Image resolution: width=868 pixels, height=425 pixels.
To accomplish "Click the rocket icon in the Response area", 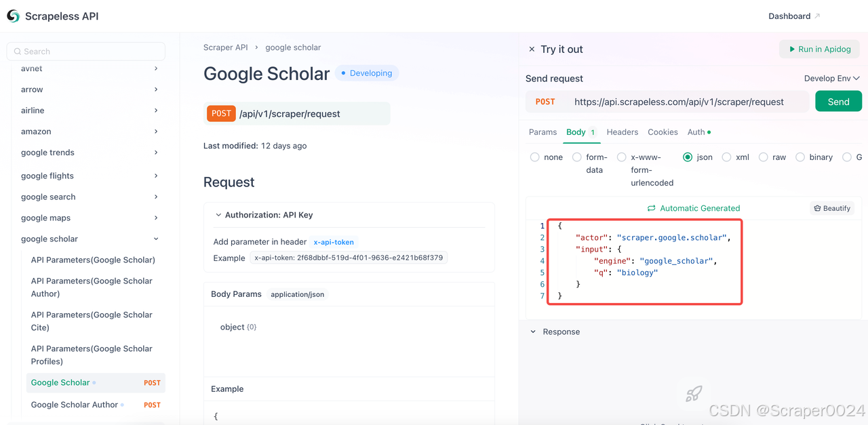I will pyautogui.click(x=693, y=393).
